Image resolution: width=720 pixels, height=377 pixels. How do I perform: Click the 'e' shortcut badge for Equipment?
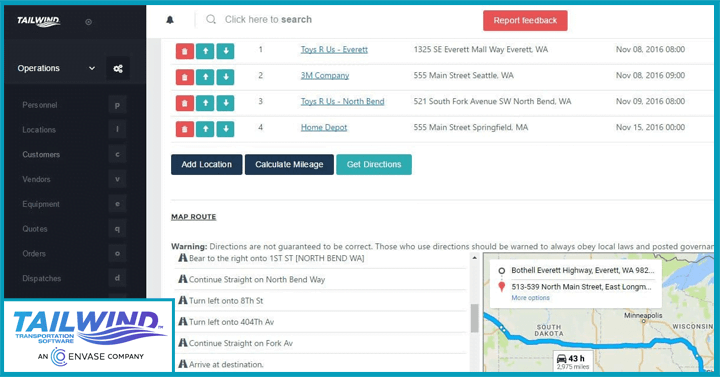coord(117,204)
